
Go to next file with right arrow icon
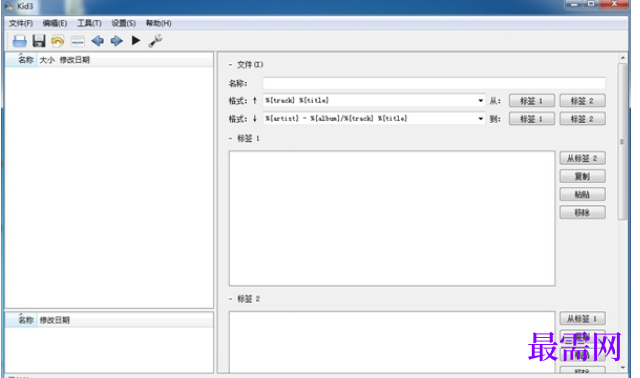click(x=117, y=41)
